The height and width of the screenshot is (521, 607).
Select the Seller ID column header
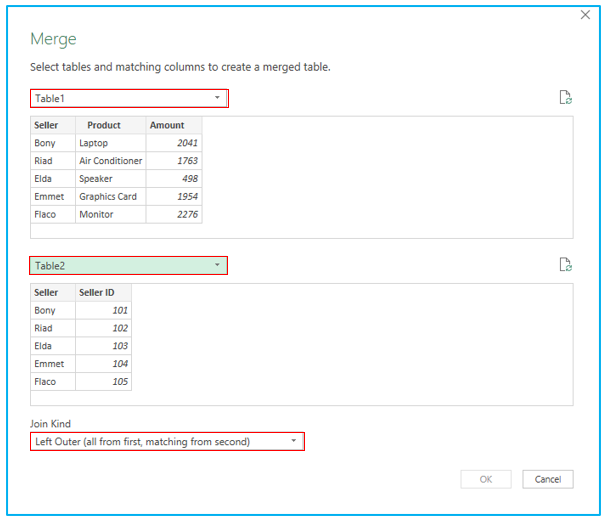[x=103, y=293]
